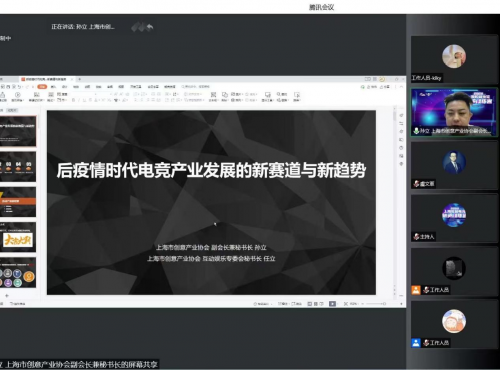500x370 pixels.
Task: Collapse the ribbon using the top-right chevron
Action: tap(401, 87)
